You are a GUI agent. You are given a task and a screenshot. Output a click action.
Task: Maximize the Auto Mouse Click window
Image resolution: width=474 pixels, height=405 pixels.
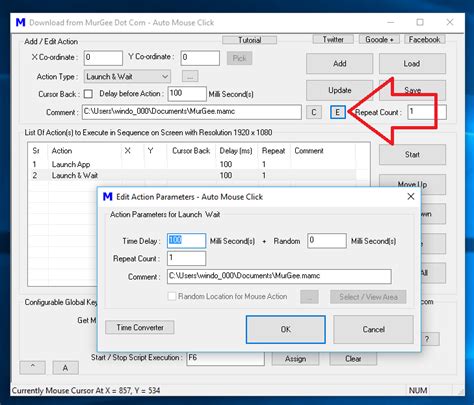(x=420, y=22)
